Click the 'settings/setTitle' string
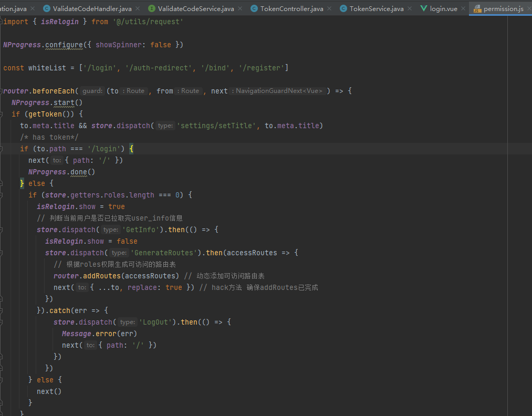The image size is (532, 416). coord(216,126)
